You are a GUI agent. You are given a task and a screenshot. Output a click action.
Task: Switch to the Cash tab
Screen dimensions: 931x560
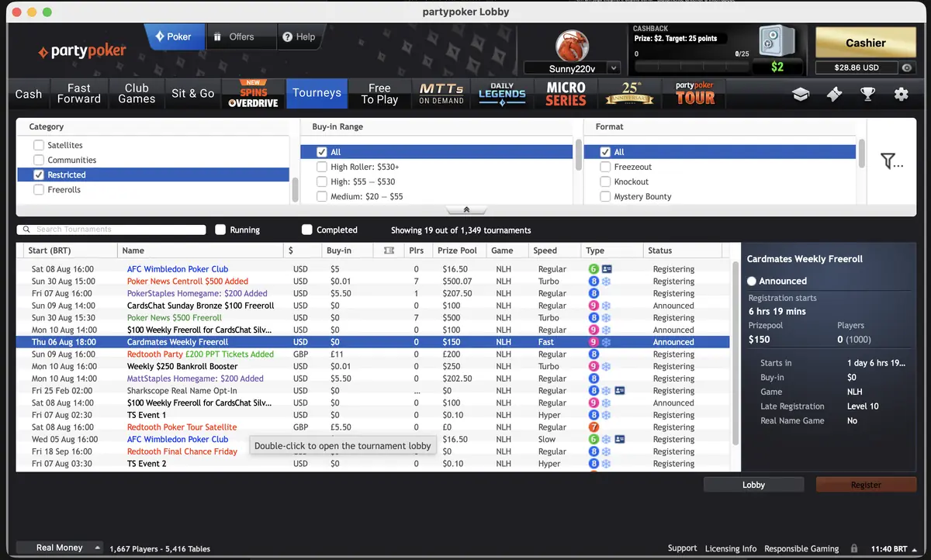(29, 94)
